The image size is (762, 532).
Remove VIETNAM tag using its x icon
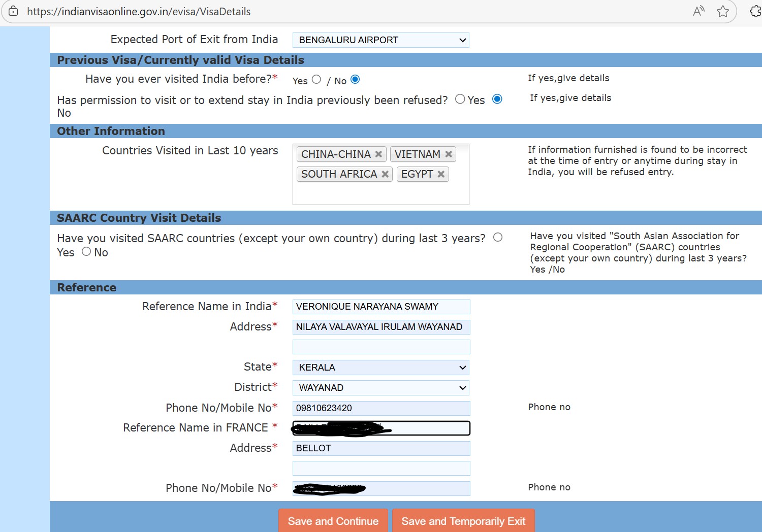(x=449, y=154)
